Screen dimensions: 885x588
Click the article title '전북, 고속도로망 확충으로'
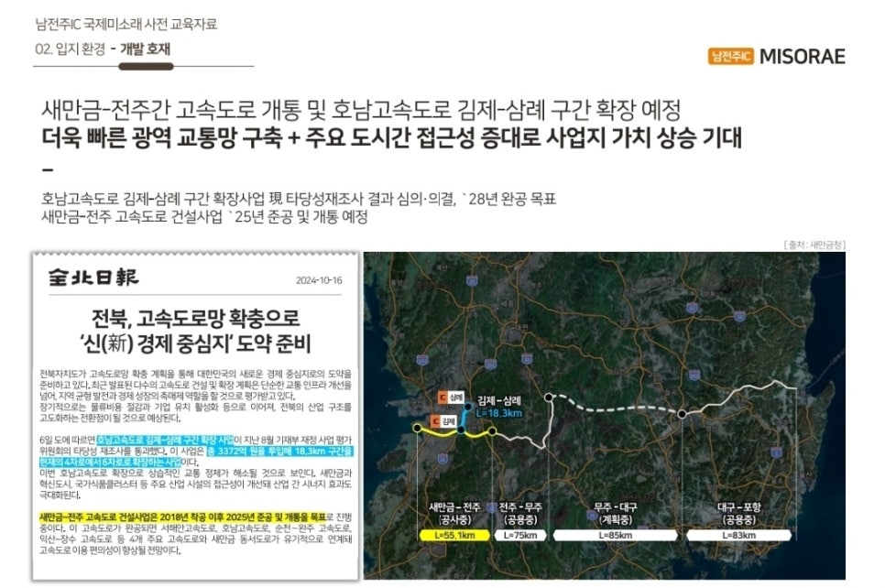click(x=195, y=320)
